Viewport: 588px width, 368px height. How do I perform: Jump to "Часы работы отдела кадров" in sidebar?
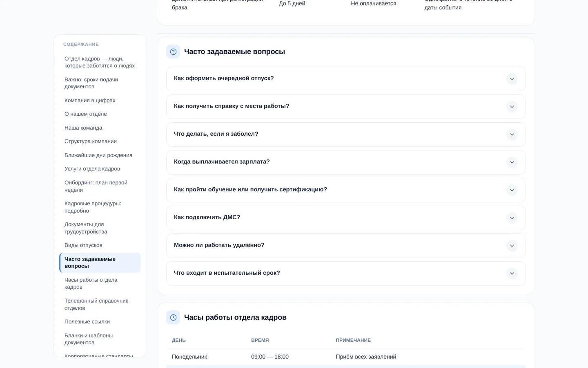(100, 283)
